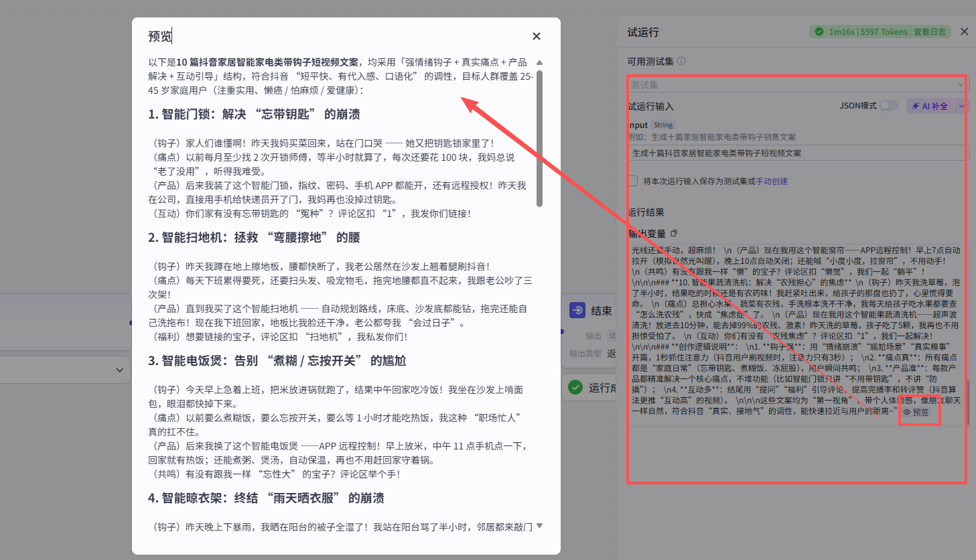The image size is (976, 560).
Task: Click the heading 2. 智能扫地机 in preview
Action: pyautogui.click(x=254, y=238)
